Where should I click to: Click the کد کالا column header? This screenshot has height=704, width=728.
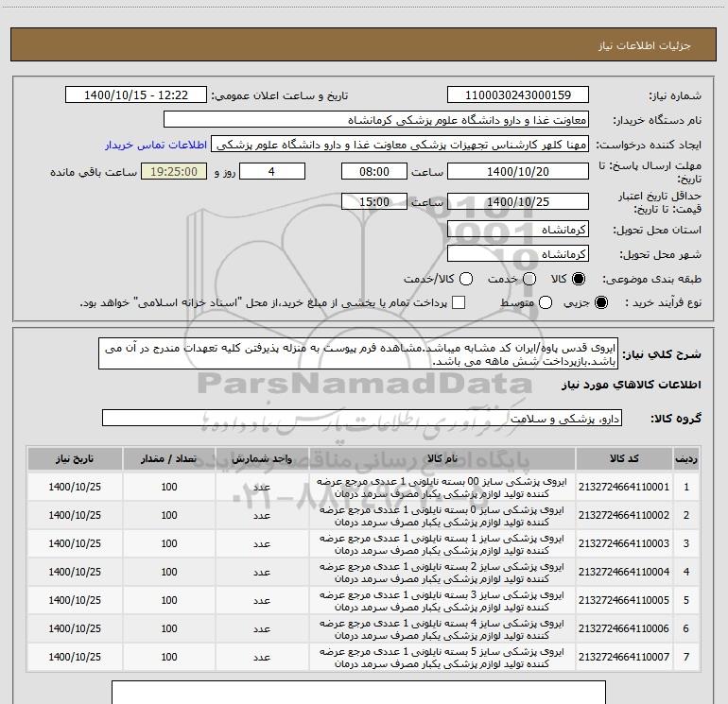pos(624,458)
